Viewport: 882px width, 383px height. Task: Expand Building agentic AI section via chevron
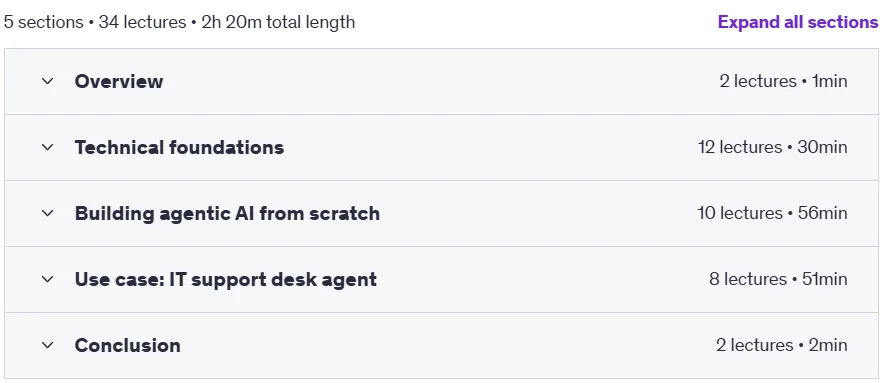[48, 214]
